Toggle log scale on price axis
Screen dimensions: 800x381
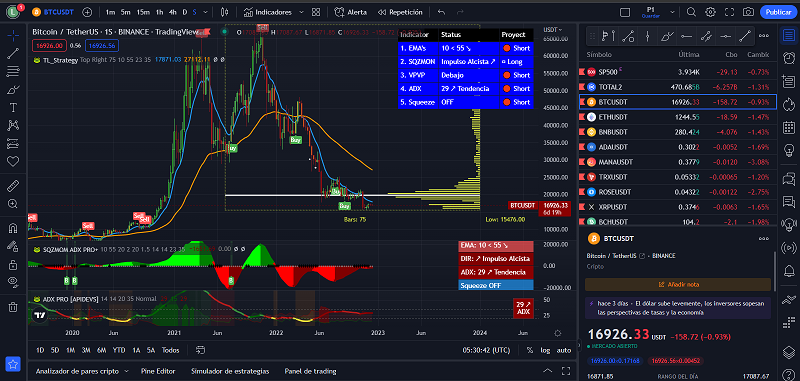click(545, 350)
